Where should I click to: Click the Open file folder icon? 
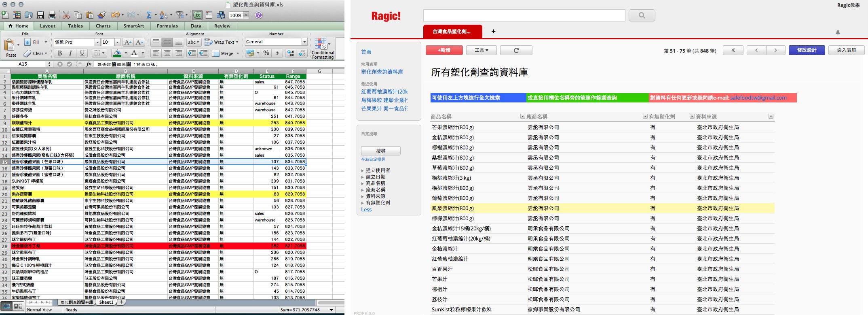(29, 15)
